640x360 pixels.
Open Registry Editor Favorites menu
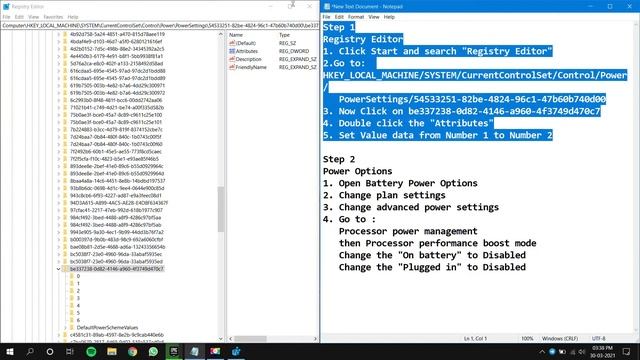(x=53, y=17)
